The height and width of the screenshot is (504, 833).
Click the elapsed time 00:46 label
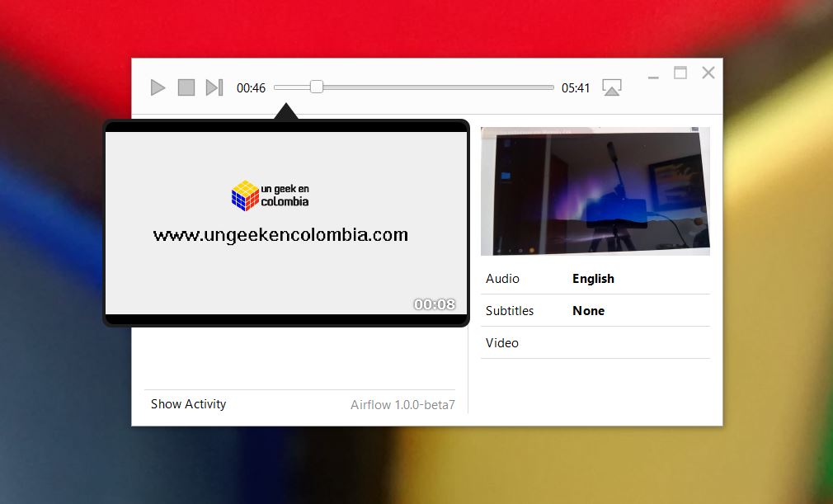tap(251, 88)
